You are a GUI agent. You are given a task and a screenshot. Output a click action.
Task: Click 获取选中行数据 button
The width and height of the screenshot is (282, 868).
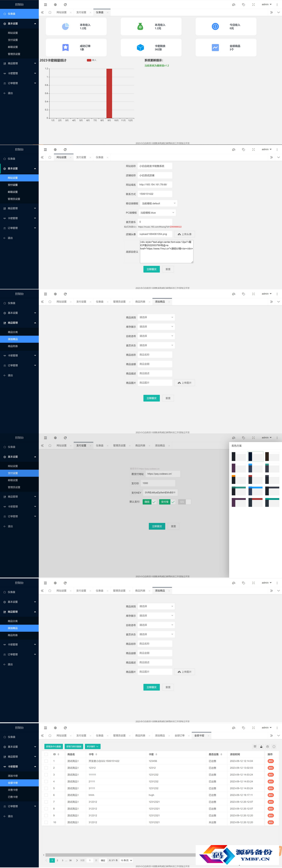(53, 746)
